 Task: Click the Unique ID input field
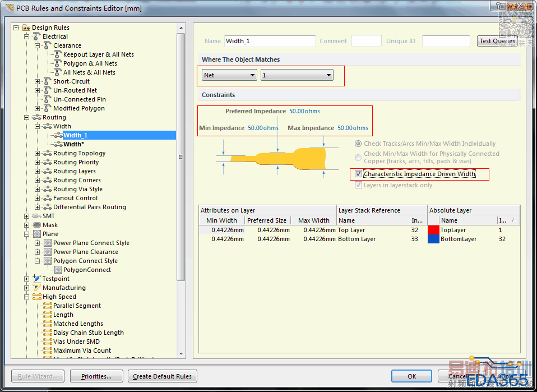coord(446,41)
